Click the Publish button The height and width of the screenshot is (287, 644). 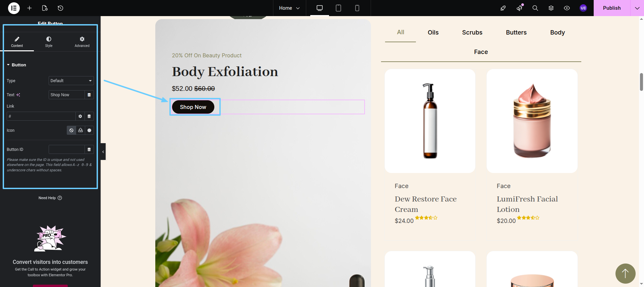(x=612, y=8)
